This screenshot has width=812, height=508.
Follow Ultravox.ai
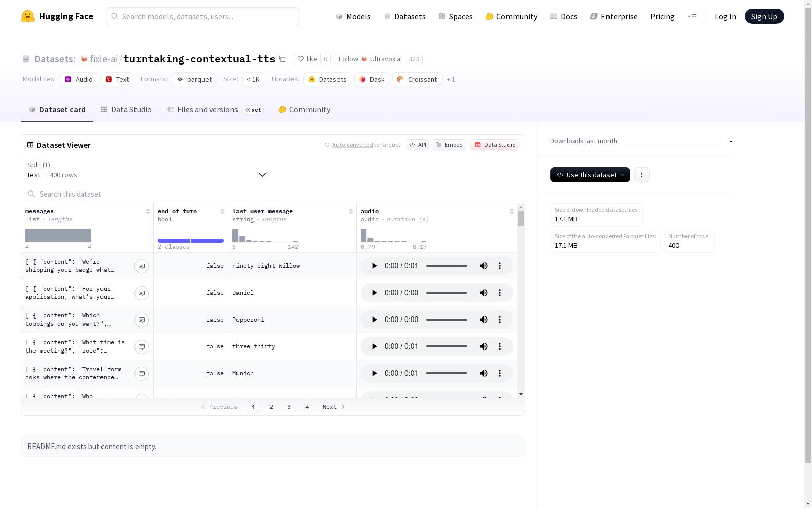370,59
